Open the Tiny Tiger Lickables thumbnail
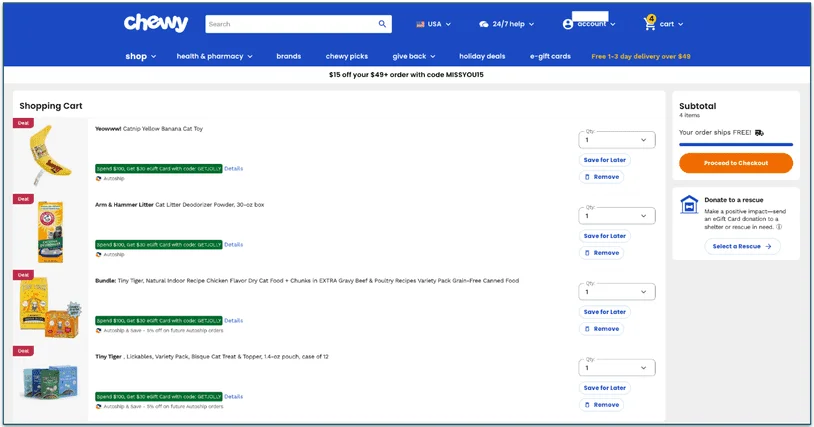814x427 pixels. (50, 381)
